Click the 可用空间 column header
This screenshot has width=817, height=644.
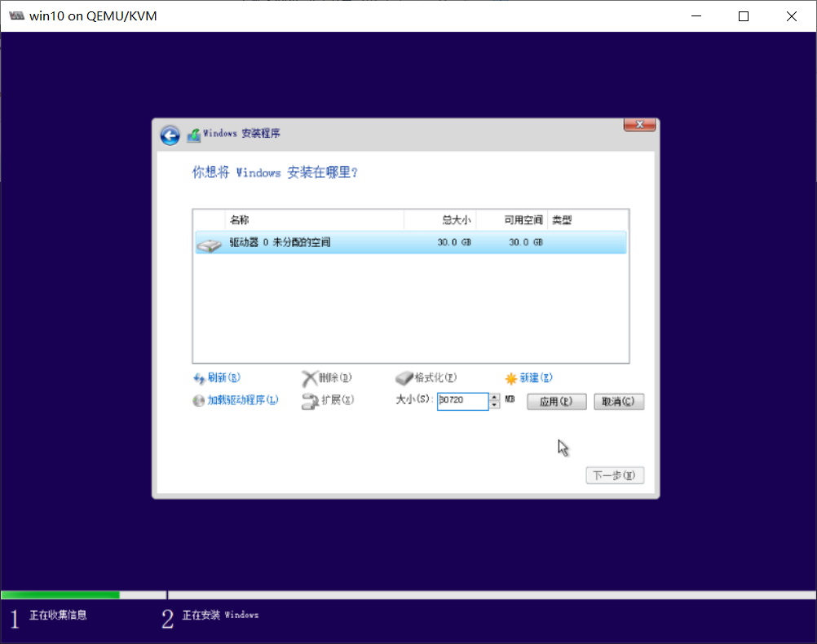pos(512,220)
